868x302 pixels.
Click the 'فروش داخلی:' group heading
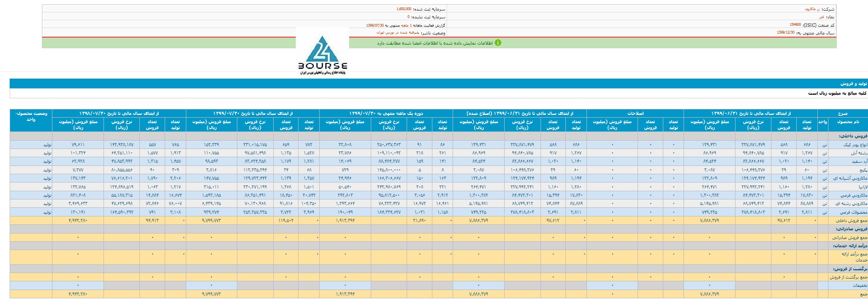(854, 136)
